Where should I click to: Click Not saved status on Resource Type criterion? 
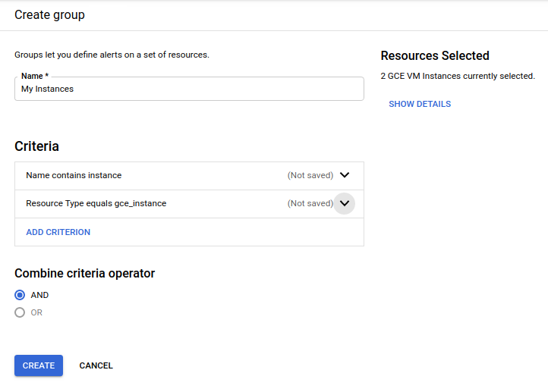click(310, 203)
